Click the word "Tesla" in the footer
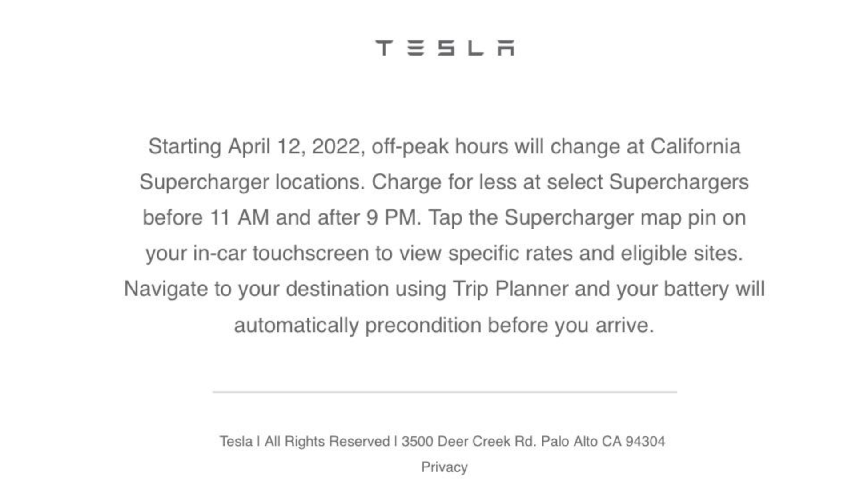Viewport: 868px width, 483px height. tap(236, 441)
